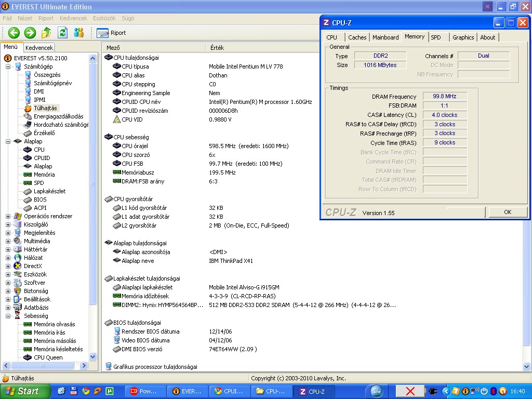
Task: Click the Bluetooth tray icon
Action: click(494, 391)
